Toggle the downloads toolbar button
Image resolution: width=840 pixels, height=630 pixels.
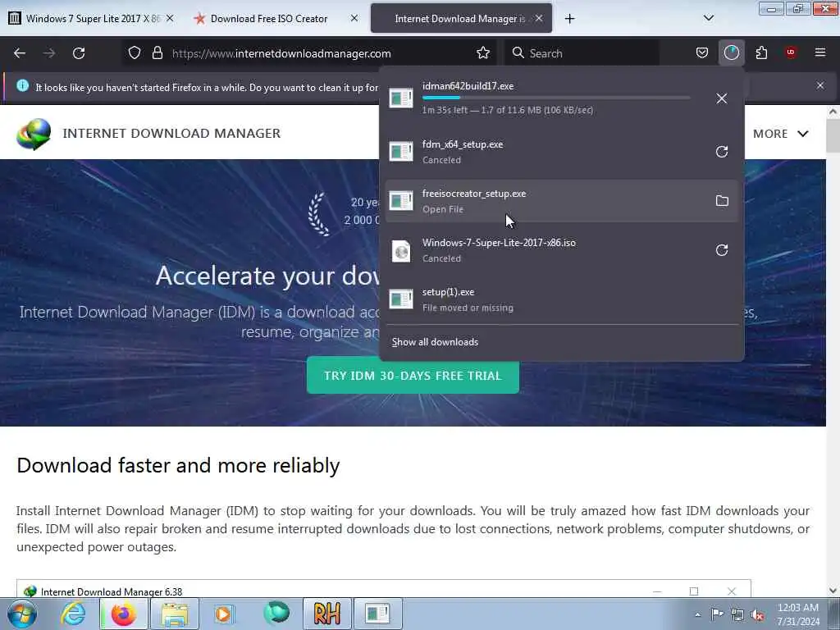(x=731, y=52)
